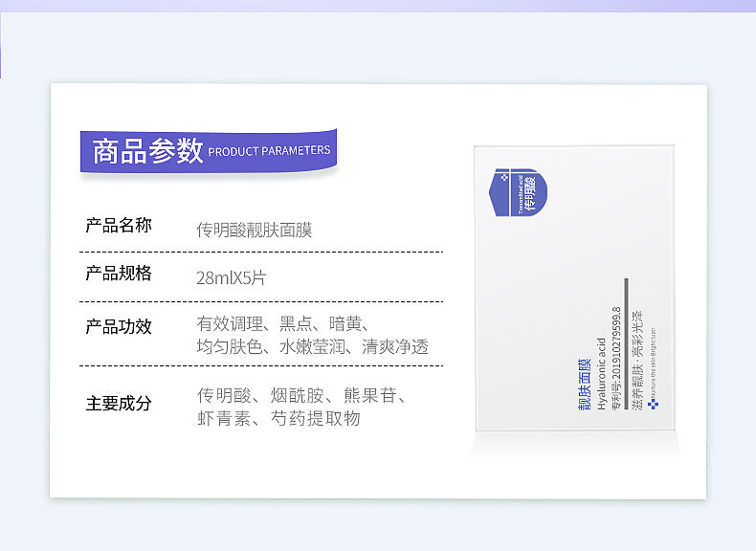Click the 滋养靓肤·亮彩光泽 text on package
The height and width of the screenshot is (551, 756).
tap(637, 361)
